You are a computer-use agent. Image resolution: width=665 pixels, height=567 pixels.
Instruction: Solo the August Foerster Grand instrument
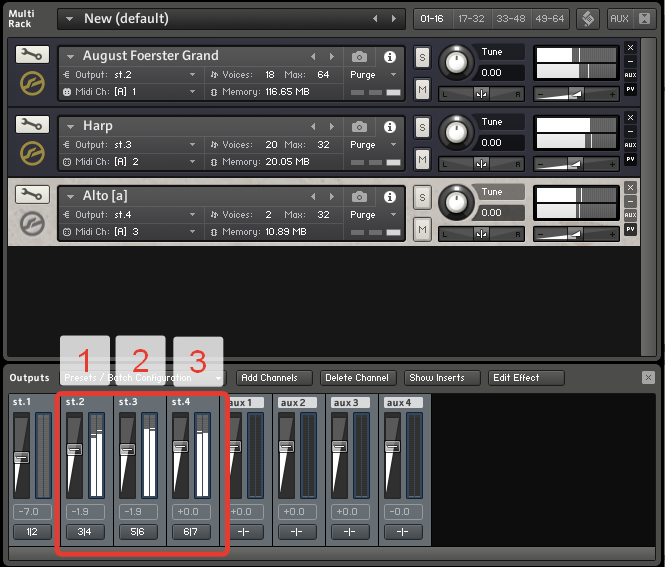coord(422,57)
